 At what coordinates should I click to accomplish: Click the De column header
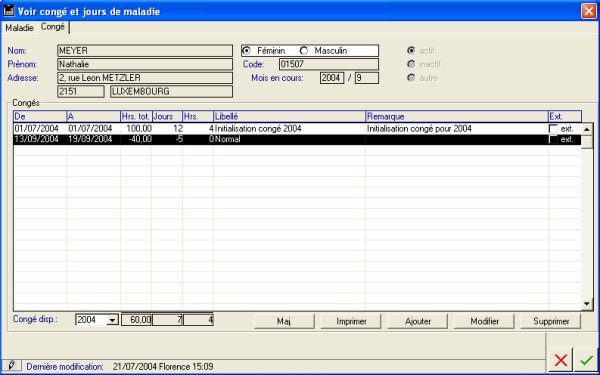(40, 116)
